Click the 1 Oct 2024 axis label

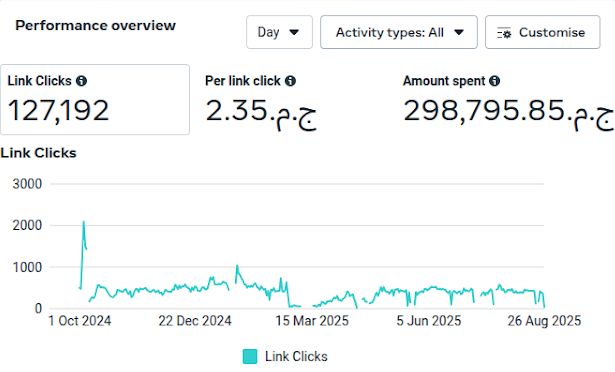tap(80, 321)
